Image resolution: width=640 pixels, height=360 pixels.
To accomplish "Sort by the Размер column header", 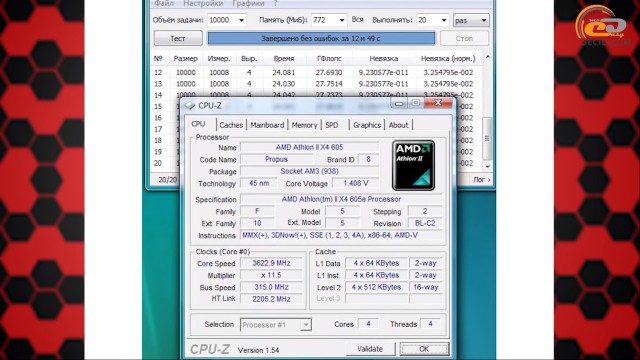I will click(185, 59).
